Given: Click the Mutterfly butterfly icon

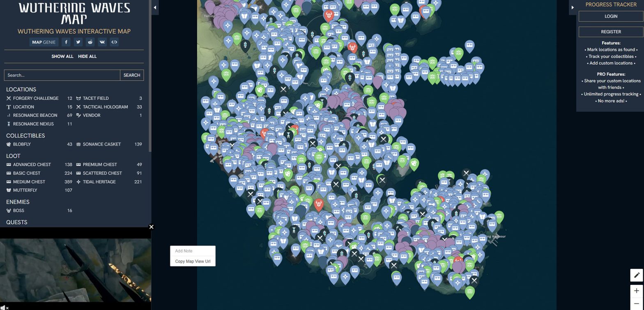Looking at the screenshot, I should pyautogui.click(x=9, y=190).
